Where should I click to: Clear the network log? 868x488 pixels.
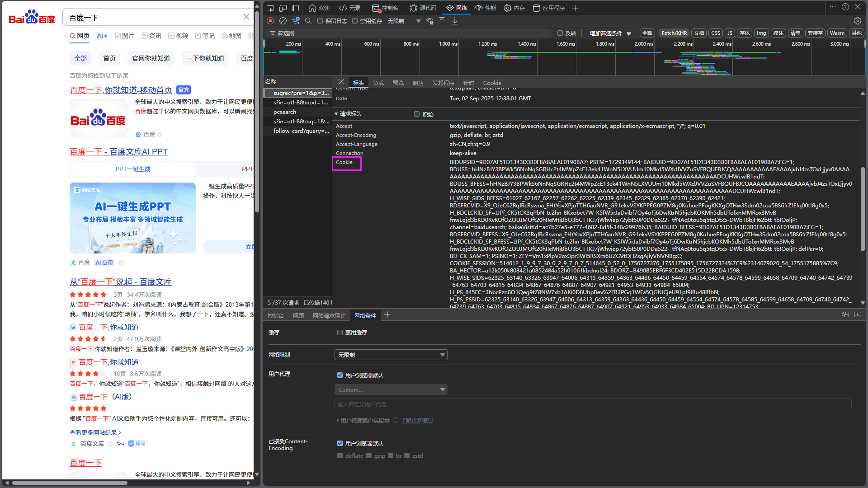pos(283,21)
